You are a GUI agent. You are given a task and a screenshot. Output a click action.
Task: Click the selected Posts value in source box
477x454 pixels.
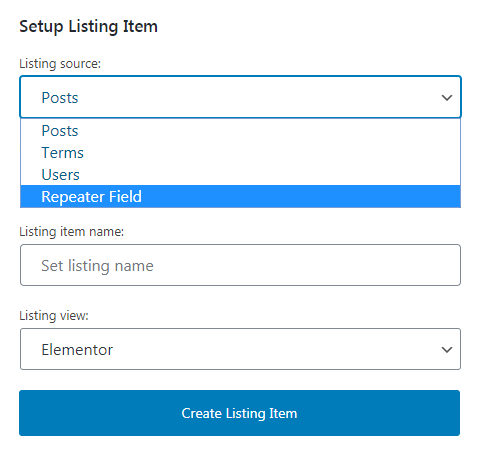point(60,98)
